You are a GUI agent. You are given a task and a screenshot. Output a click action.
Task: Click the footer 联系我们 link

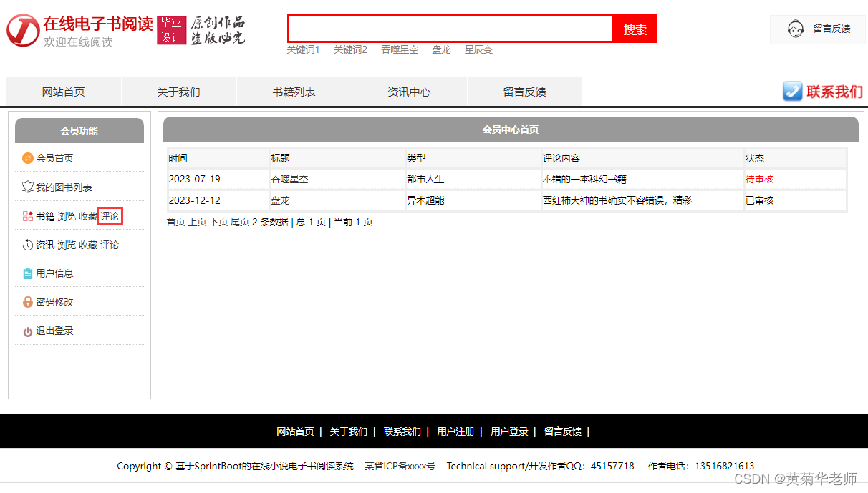click(402, 431)
